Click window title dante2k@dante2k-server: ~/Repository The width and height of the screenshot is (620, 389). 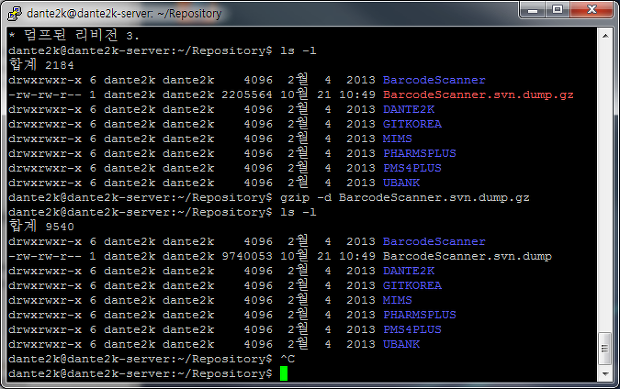(x=124, y=14)
